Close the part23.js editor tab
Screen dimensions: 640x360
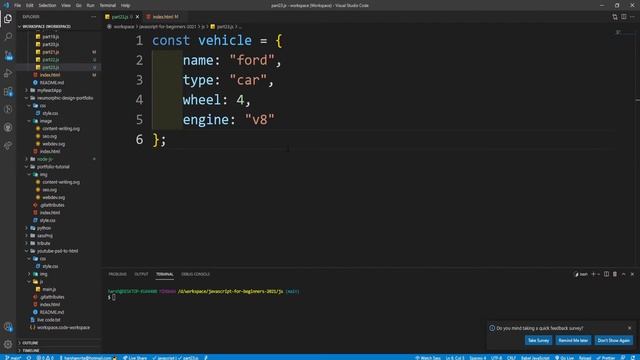tap(137, 17)
